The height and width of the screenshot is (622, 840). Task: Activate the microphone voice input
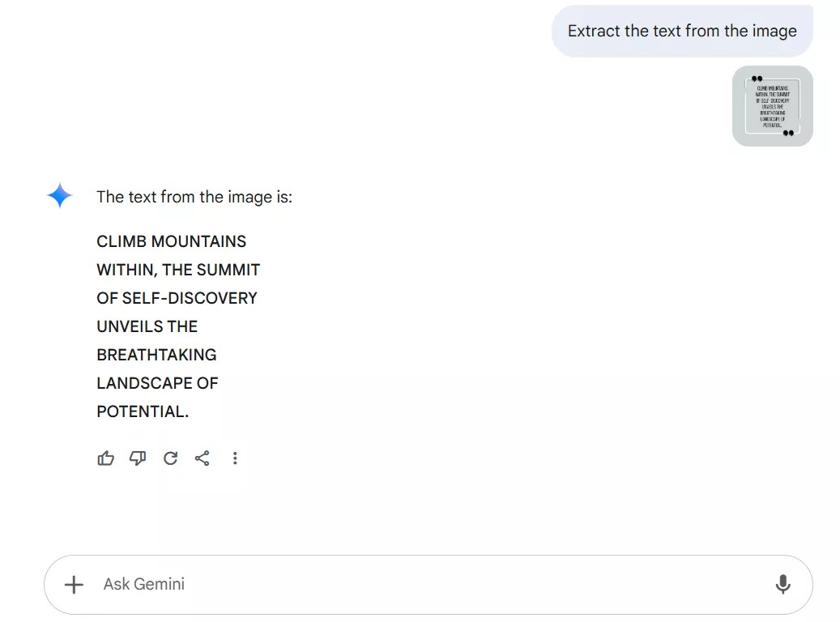click(x=782, y=585)
